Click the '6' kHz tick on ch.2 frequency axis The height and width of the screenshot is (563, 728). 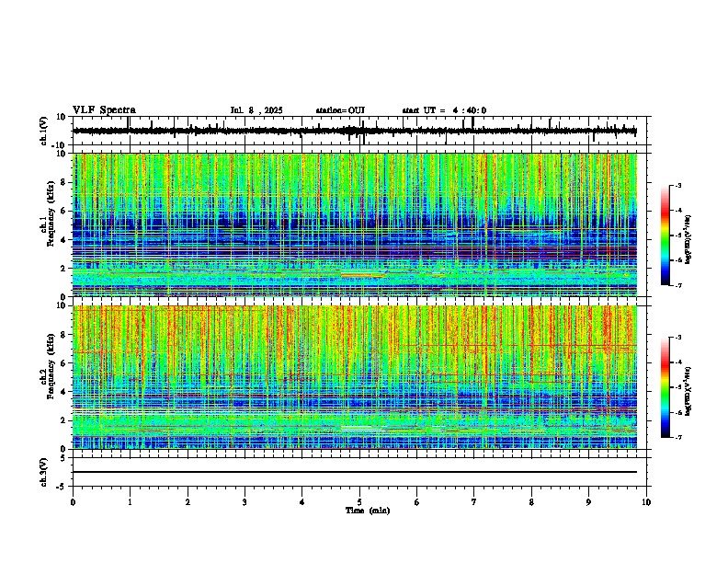click(x=64, y=363)
